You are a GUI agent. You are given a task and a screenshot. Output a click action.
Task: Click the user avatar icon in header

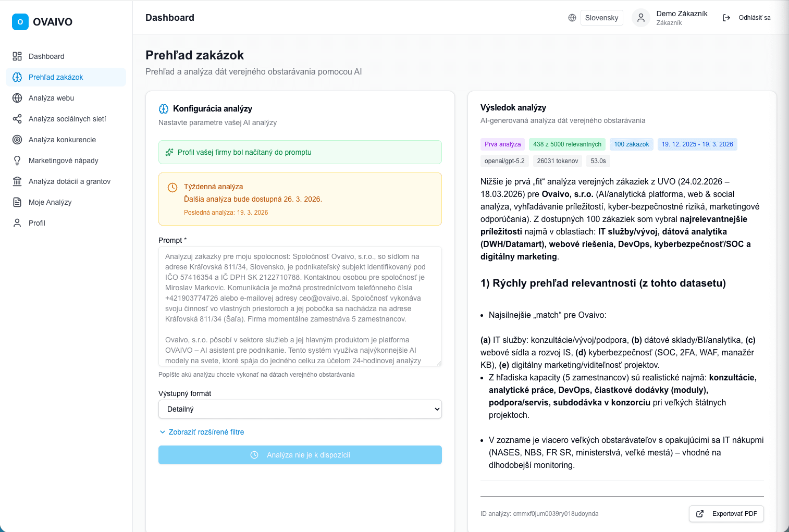[x=641, y=18]
